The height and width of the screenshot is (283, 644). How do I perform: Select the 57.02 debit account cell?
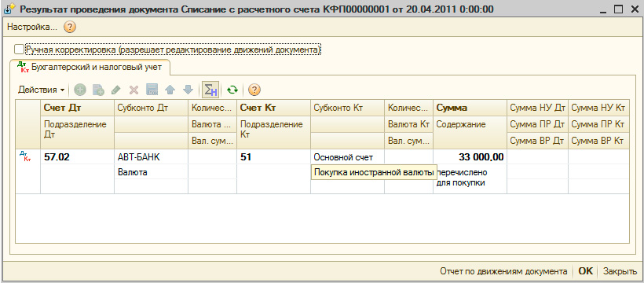coord(77,156)
